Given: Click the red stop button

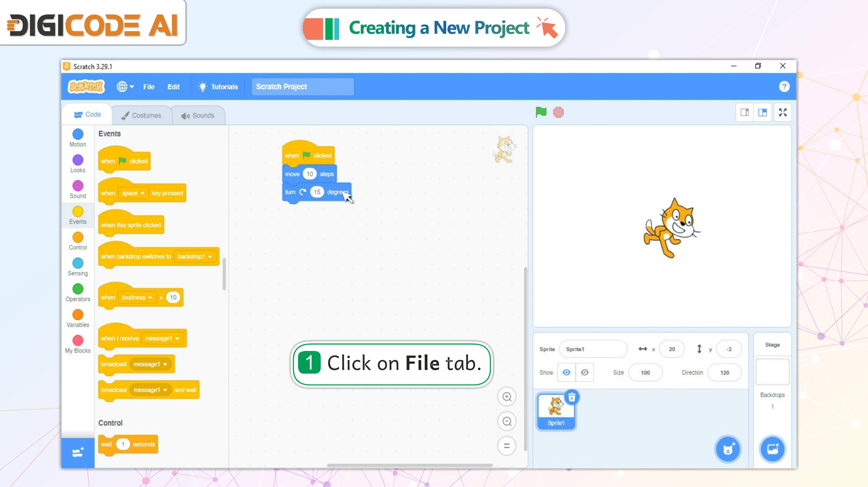Looking at the screenshot, I should [558, 112].
